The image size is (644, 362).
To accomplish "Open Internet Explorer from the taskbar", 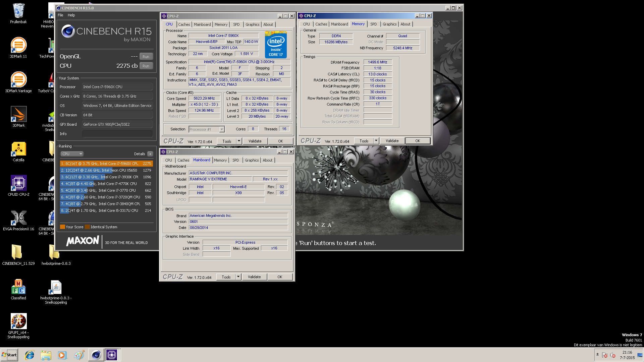I will 30,355.
